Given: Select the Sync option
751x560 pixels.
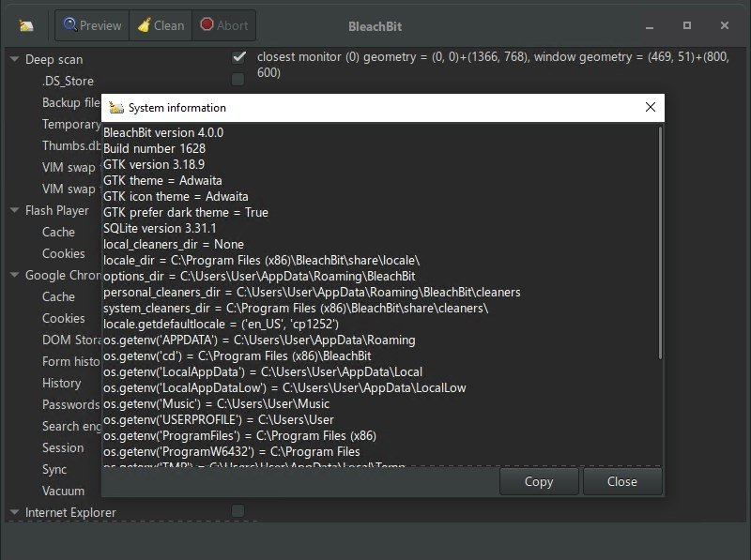Looking at the screenshot, I should click(54, 469).
